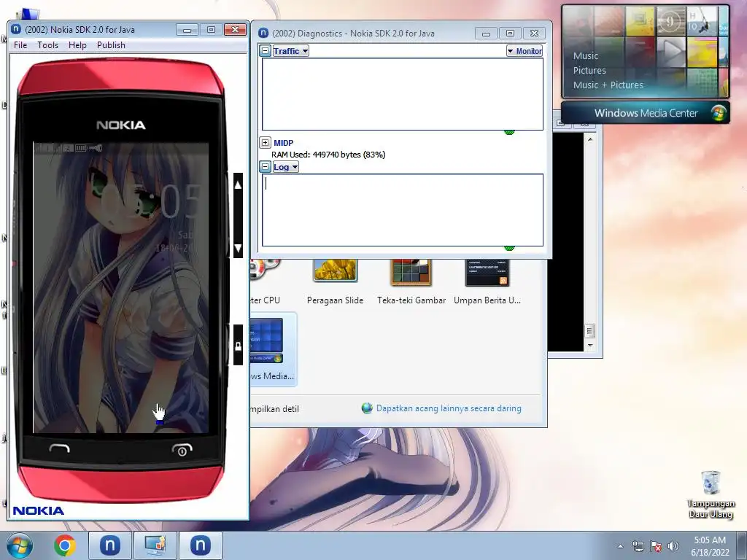Click the lock key on emulator side
Screen dimensions: 747x560
pyautogui.click(x=238, y=346)
